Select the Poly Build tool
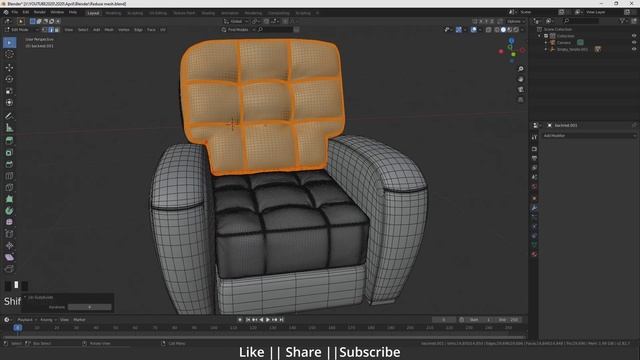Image resolution: width=640 pixels, height=360 pixels. [x=9, y=199]
